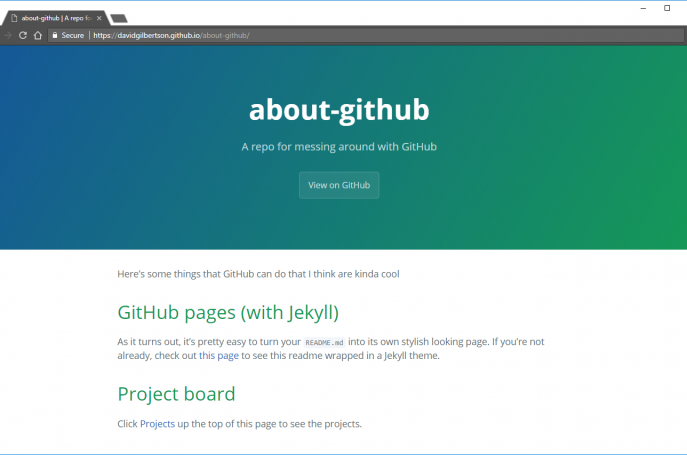Image resolution: width=687 pixels, height=455 pixels.
Task: Click the View on GitHub button
Action: (x=339, y=185)
